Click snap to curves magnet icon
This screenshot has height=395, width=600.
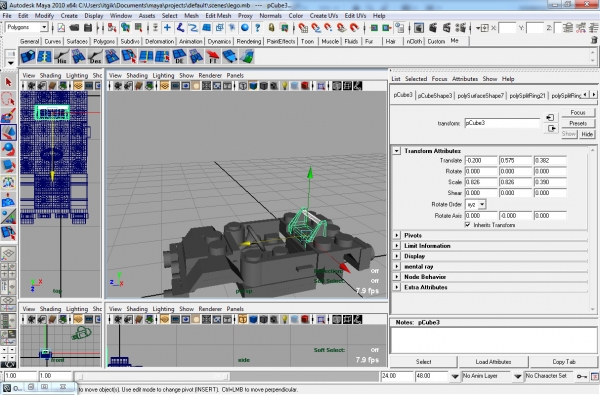[x=316, y=28]
